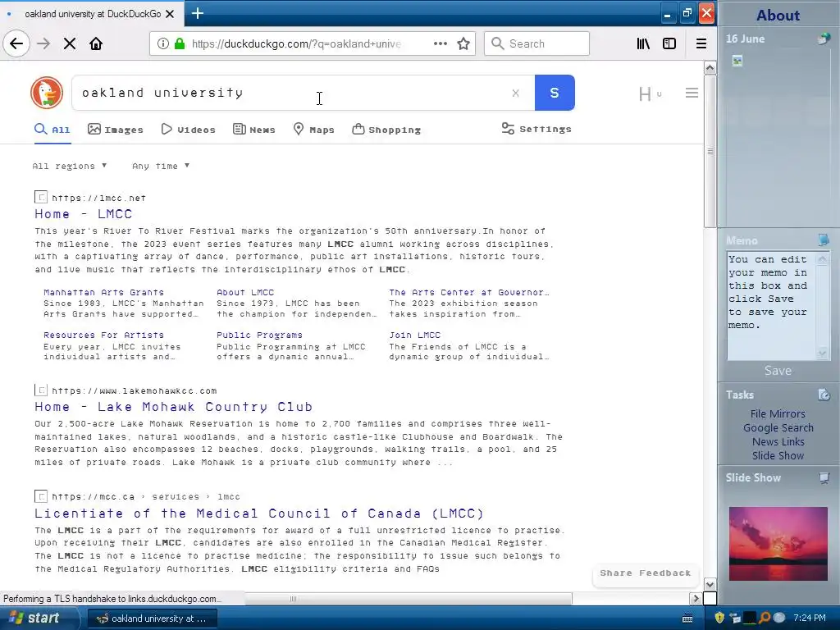Switch to the Images tab

116,129
